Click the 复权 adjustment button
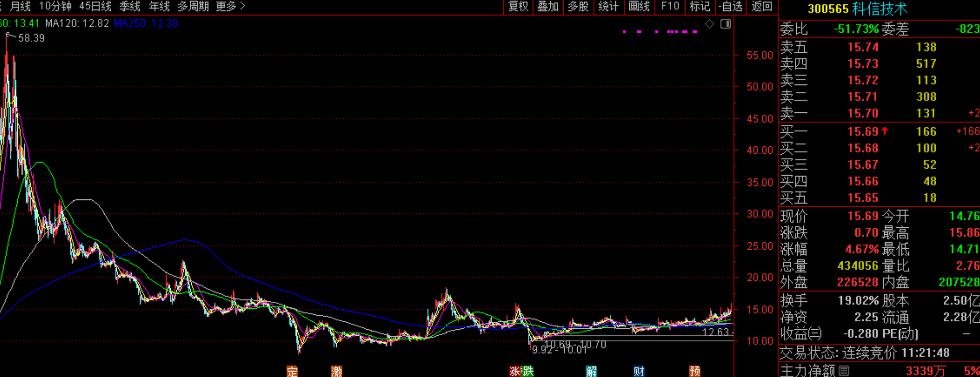980x377 pixels. tap(518, 6)
